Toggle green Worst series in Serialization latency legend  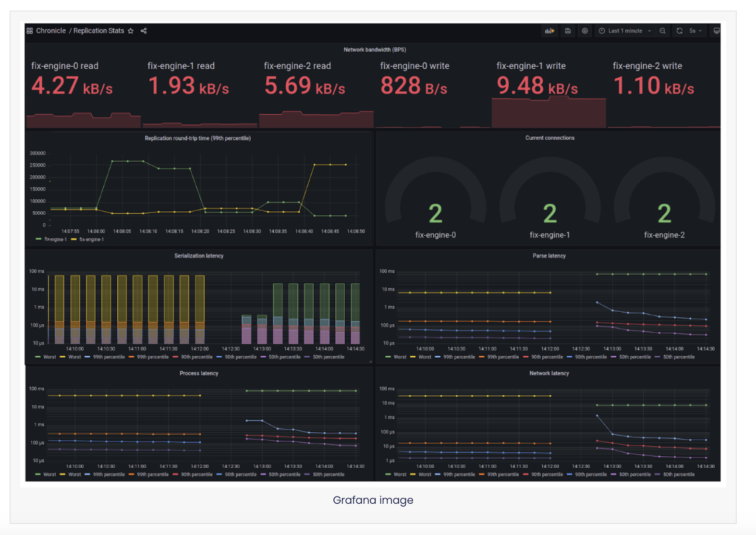[46, 357]
